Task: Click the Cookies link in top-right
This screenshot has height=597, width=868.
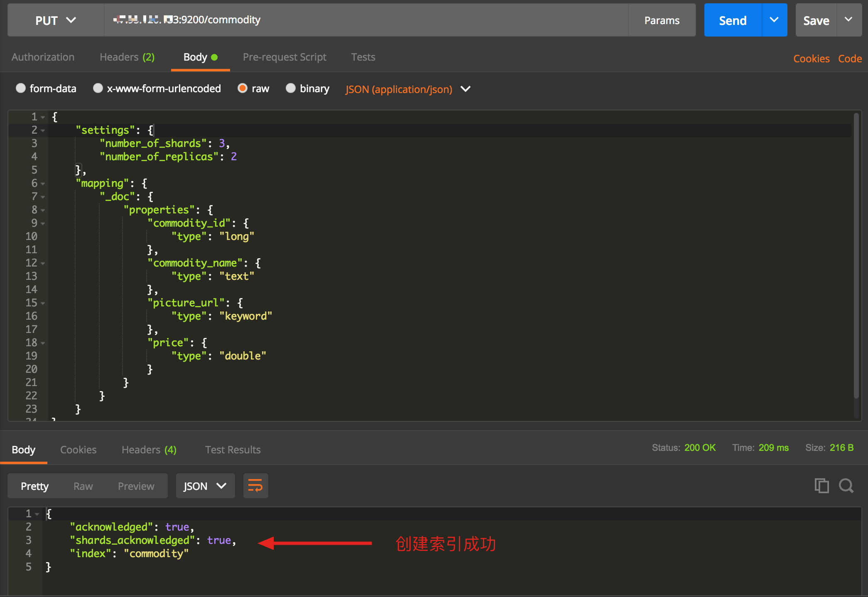Action: pyautogui.click(x=813, y=58)
